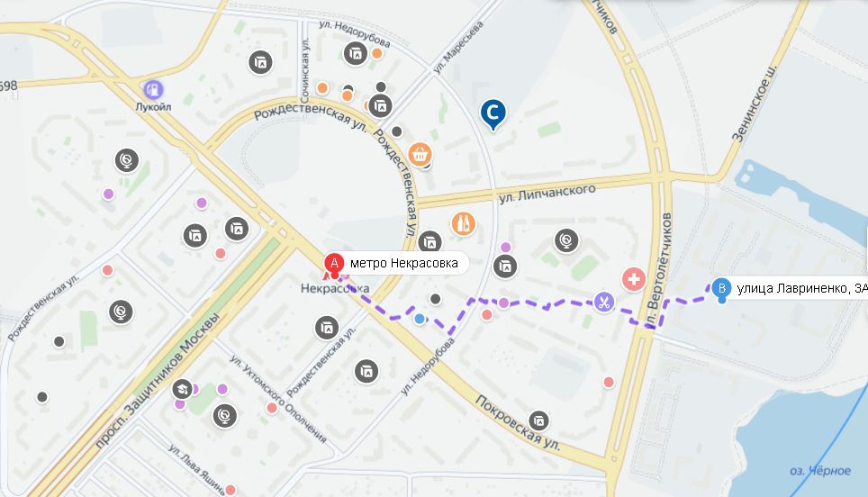
Task: Click the ул. Ухтомского Ополчения label
Action: coord(278,399)
